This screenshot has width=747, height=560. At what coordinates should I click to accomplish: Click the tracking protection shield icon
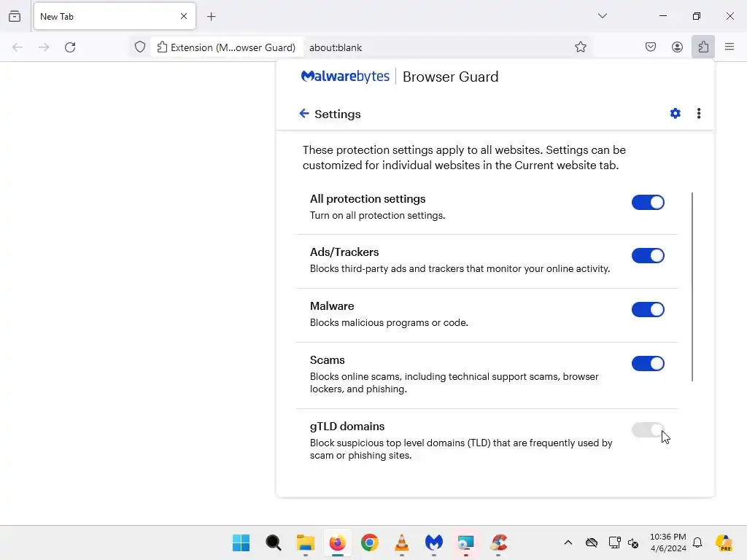pos(139,47)
